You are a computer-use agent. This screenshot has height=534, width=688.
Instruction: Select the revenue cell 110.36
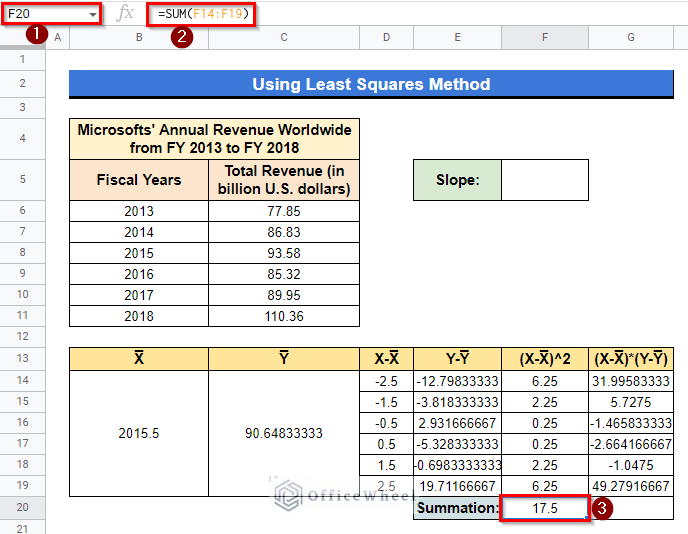284,316
